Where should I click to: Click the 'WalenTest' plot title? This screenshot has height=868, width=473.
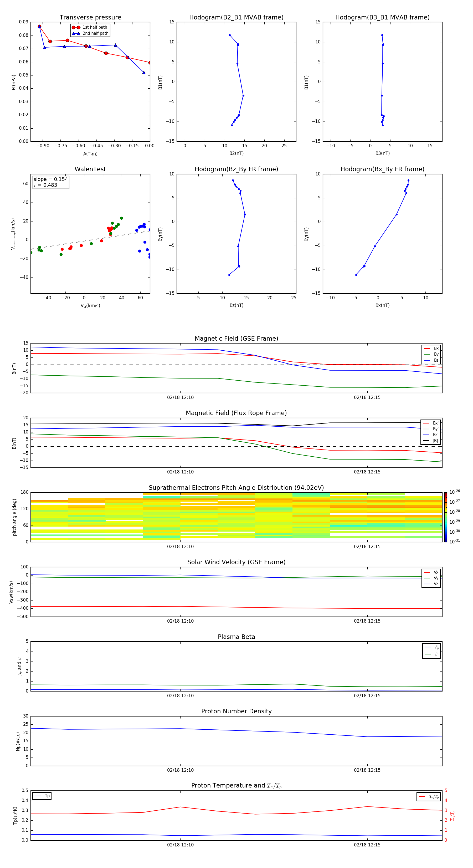point(90,169)
